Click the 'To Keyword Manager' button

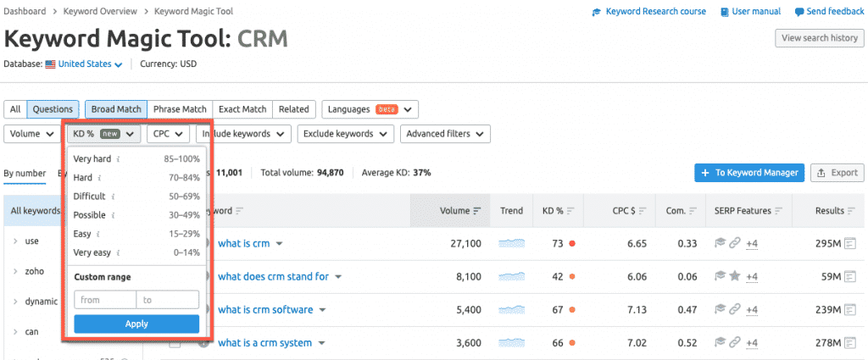click(x=748, y=173)
